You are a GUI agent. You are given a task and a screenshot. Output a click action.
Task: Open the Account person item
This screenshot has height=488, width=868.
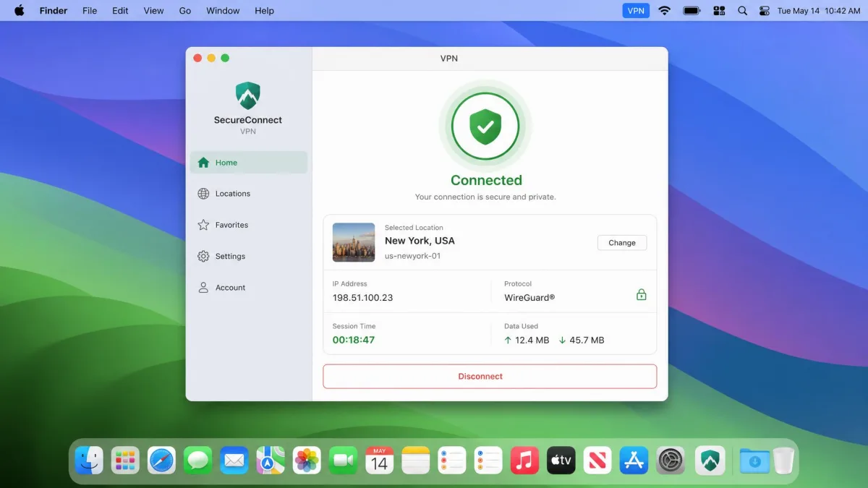(248, 288)
